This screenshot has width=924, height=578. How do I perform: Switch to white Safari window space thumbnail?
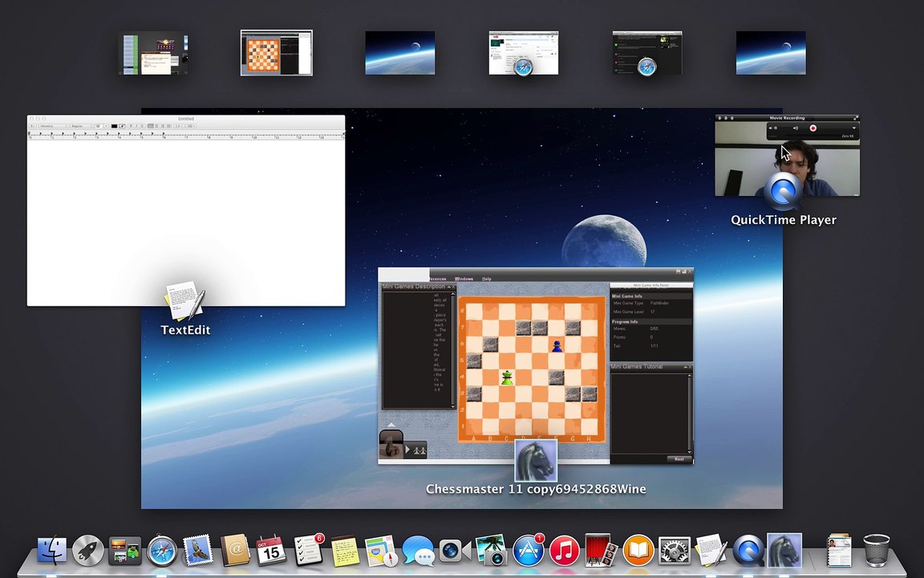(x=524, y=53)
